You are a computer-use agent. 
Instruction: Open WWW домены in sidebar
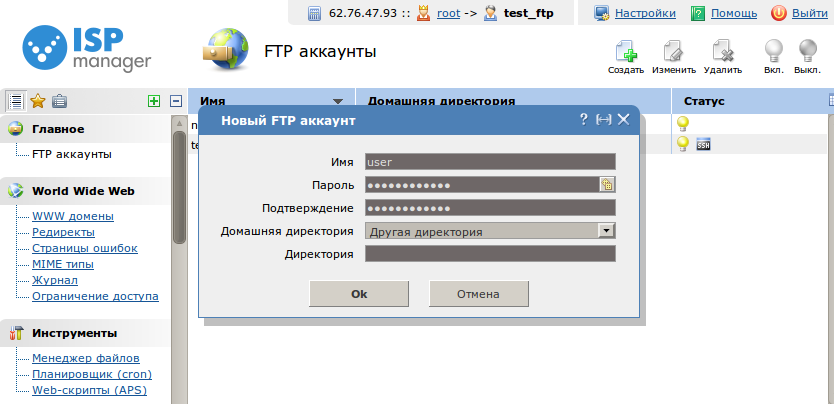pyautogui.click(x=73, y=216)
